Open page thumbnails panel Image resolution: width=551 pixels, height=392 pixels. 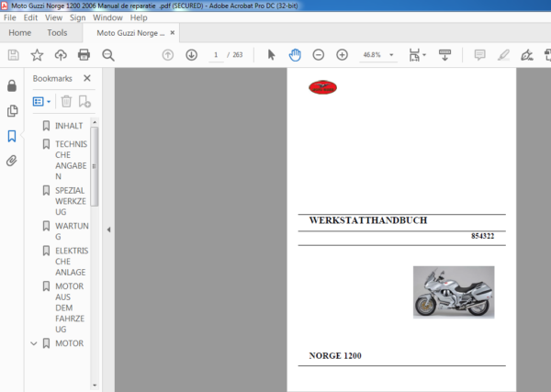pos(12,111)
